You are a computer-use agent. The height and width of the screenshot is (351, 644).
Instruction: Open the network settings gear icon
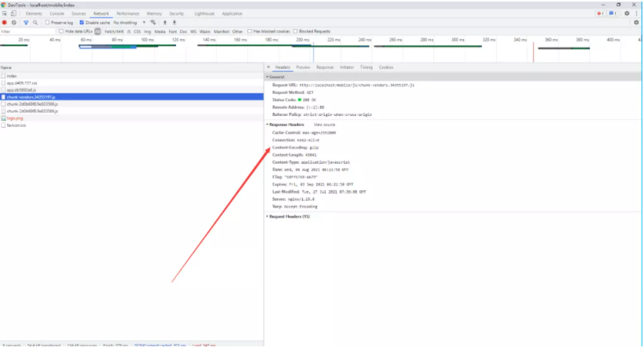636,23
